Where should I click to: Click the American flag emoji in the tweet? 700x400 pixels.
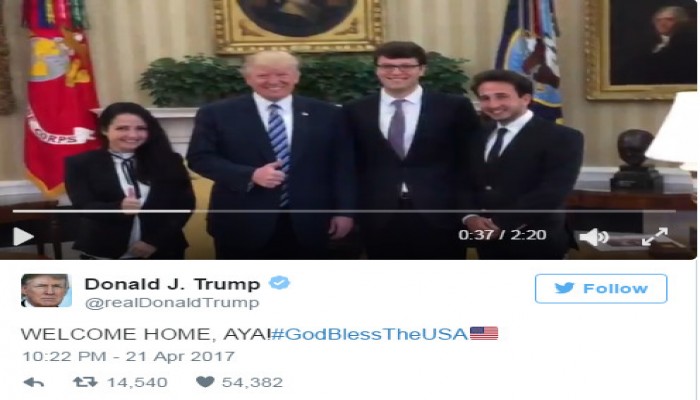484,333
